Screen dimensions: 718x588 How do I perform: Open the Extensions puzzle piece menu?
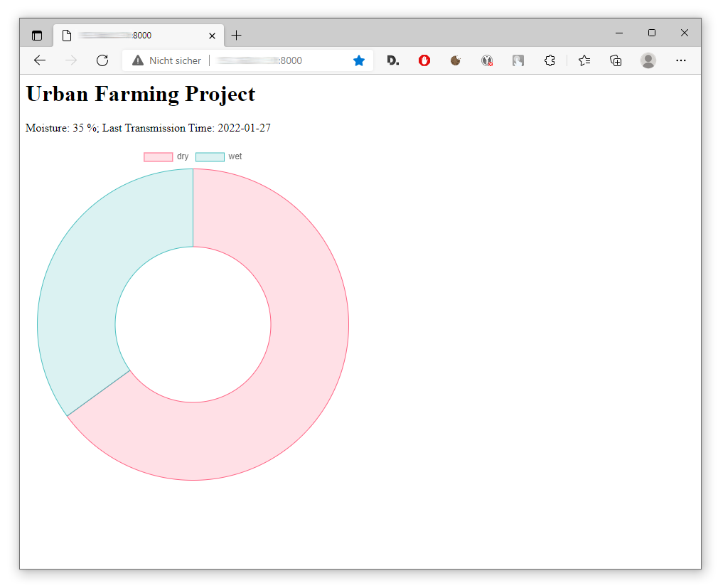pyautogui.click(x=550, y=60)
